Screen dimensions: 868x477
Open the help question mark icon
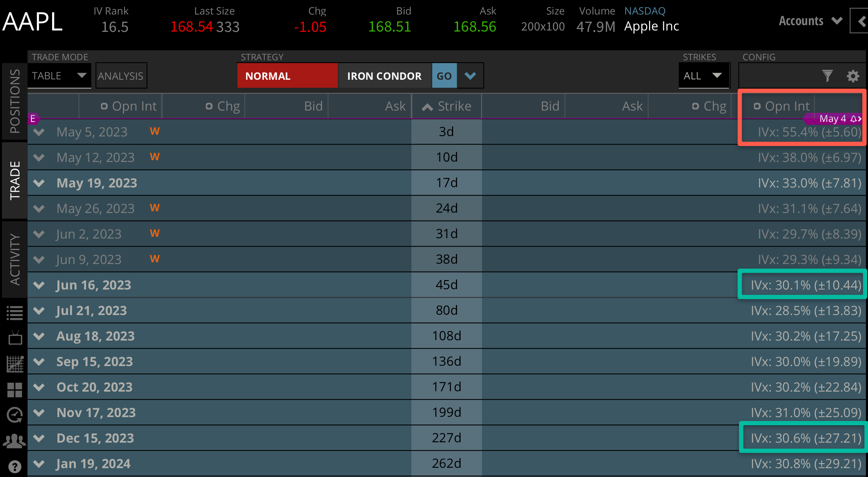click(14, 465)
